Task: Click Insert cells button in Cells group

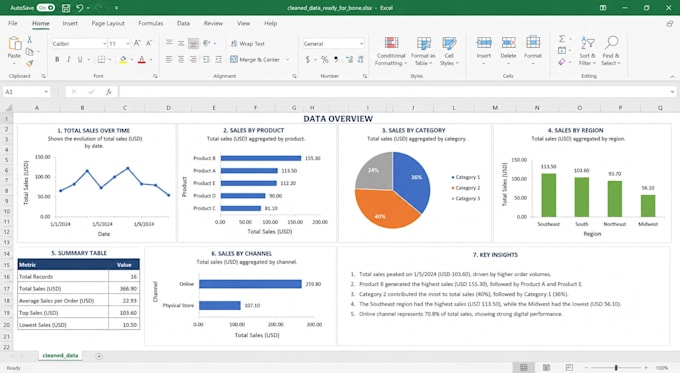Action: click(484, 50)
